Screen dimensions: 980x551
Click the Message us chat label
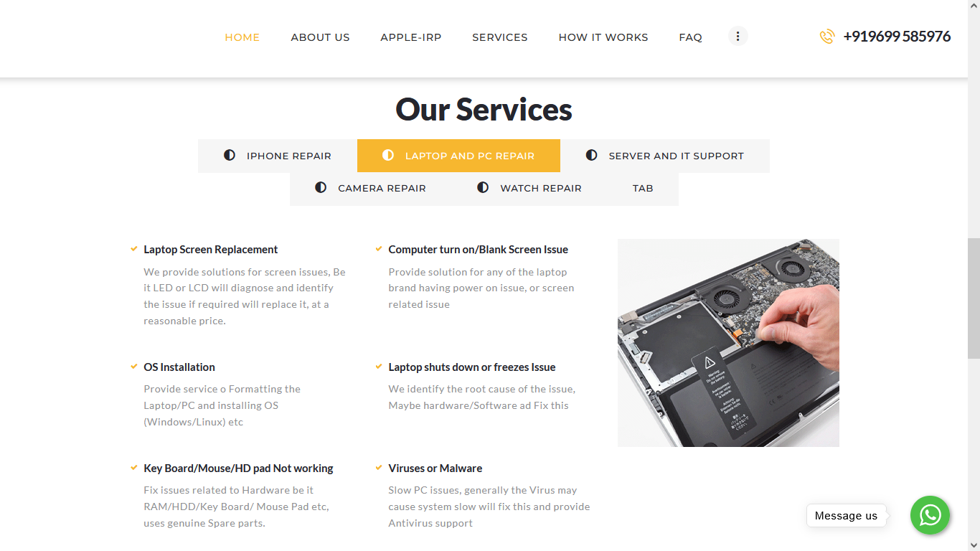pyautogui.click(x=846, y=516)
